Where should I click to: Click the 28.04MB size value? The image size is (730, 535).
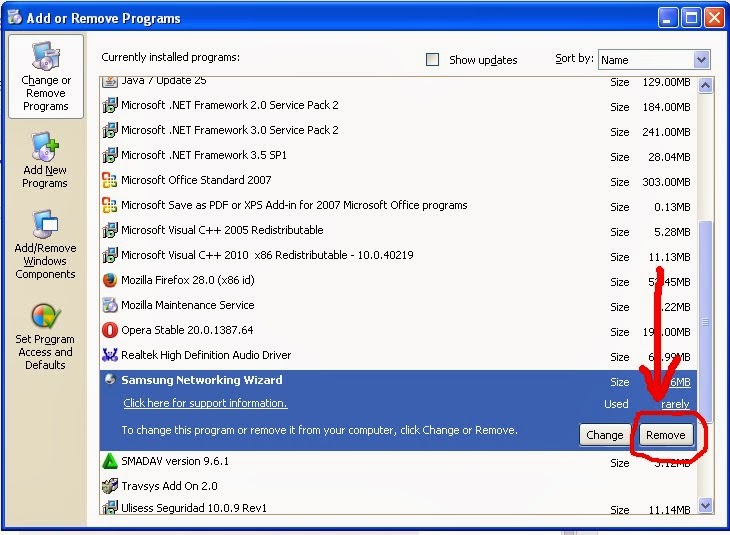[669, 157]
